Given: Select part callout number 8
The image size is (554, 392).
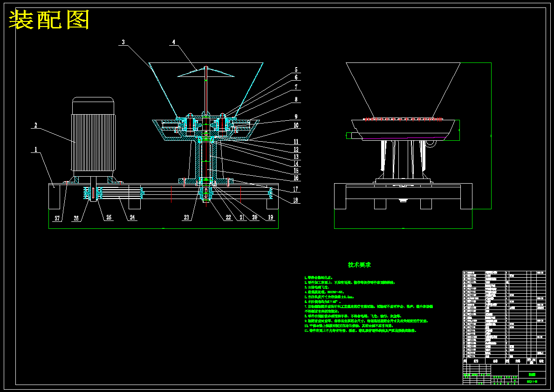Looking at the screenshot, I should (296, 100).
